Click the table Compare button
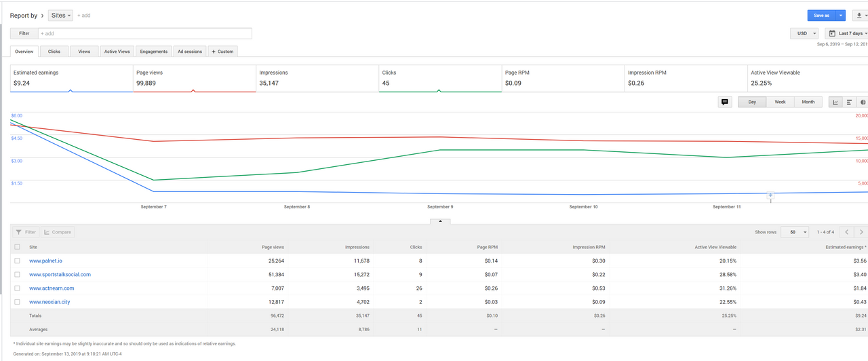Viewport: 868px width, 361px height. [x=58, y=232]
